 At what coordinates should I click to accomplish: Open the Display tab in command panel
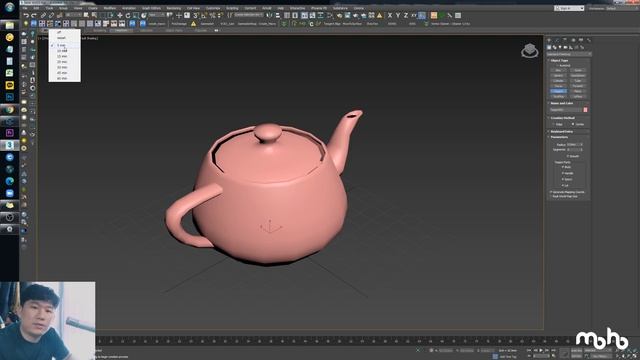(x=581, y=40)
